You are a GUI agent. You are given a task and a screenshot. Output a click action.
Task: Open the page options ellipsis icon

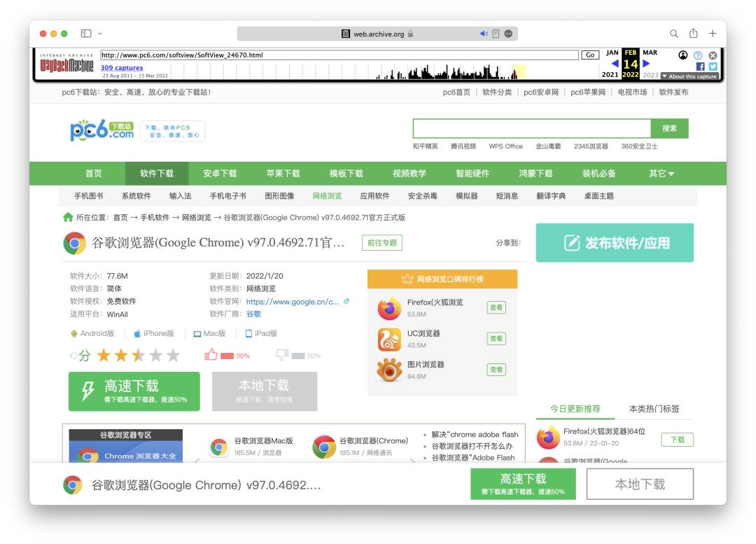pyautogui.click(x=508, y=34)
